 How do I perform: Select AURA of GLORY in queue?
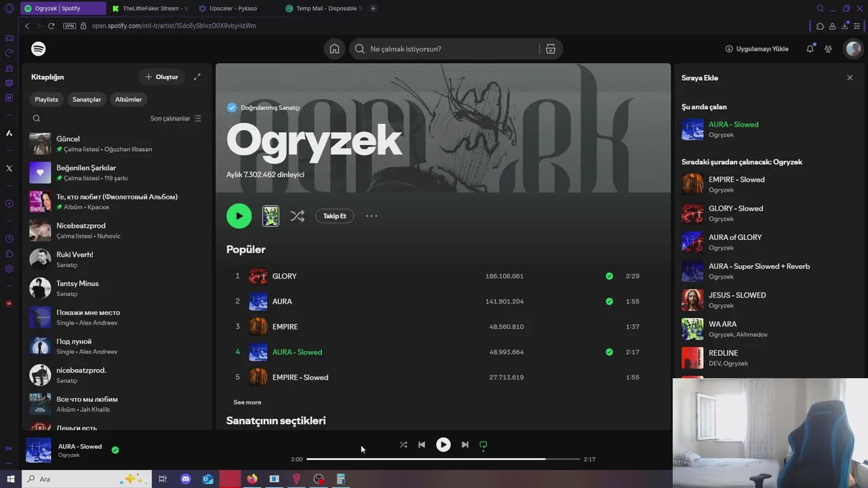(x=769, y=242)
